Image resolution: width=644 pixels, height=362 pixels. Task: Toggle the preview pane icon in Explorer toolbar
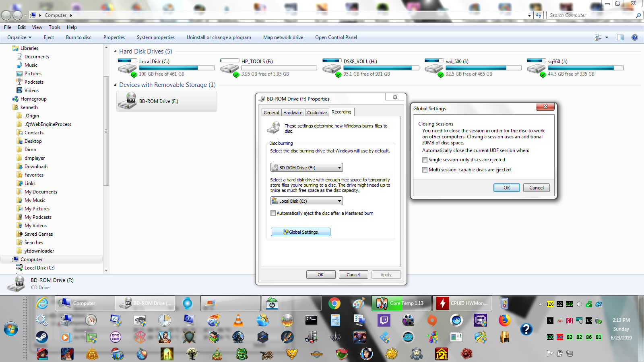[620, 37]
